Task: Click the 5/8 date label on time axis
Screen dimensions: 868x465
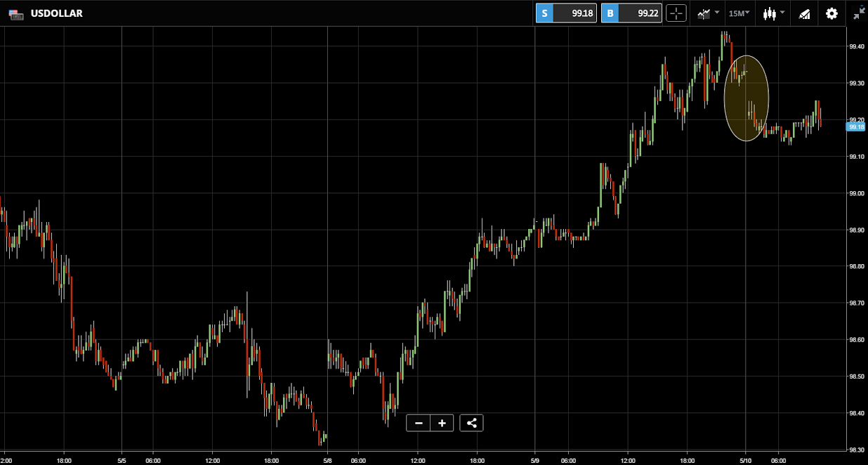Action: 327,460
